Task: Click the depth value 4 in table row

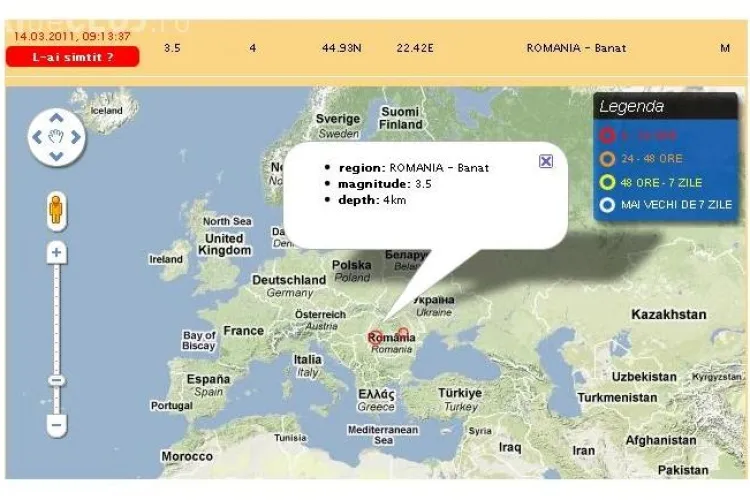Action: pos(253,48)
